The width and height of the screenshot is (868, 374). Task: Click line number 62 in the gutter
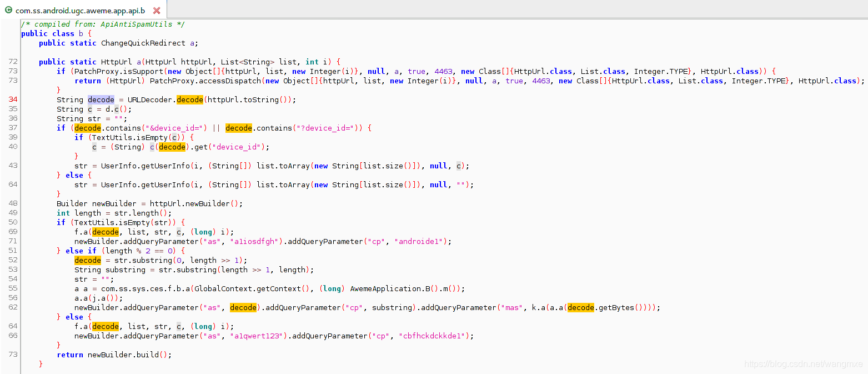(14, 307)
